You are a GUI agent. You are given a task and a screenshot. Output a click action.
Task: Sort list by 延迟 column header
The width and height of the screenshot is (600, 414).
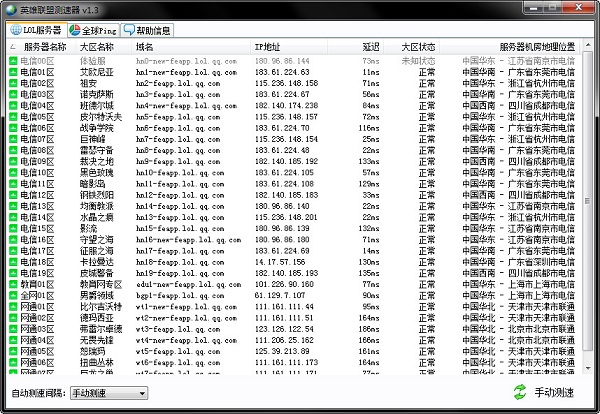pyautogui.click(x=371, y=47)
